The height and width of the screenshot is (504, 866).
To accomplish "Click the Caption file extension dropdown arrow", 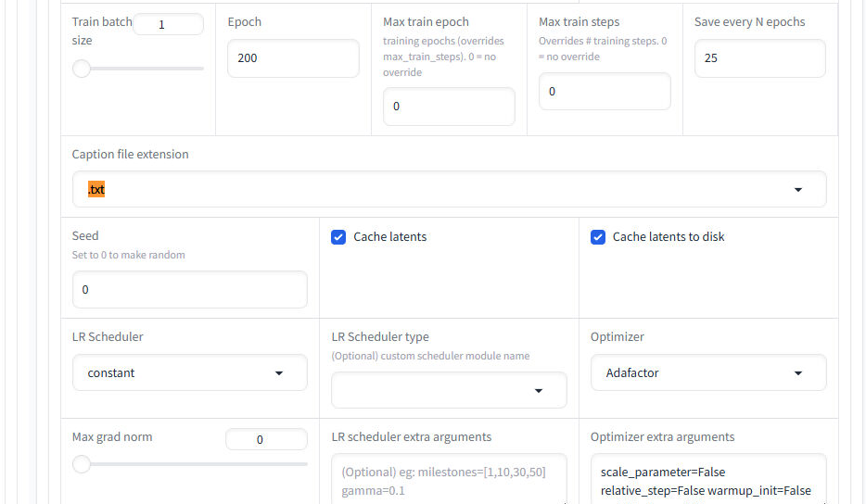I will tap(798, 190).
